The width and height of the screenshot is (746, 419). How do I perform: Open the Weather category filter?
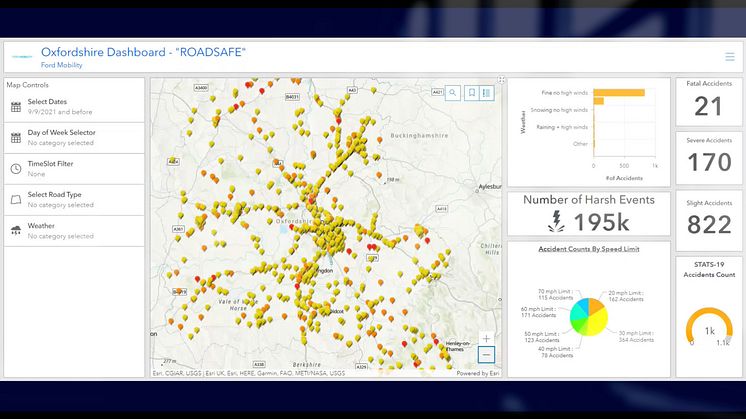74,231
